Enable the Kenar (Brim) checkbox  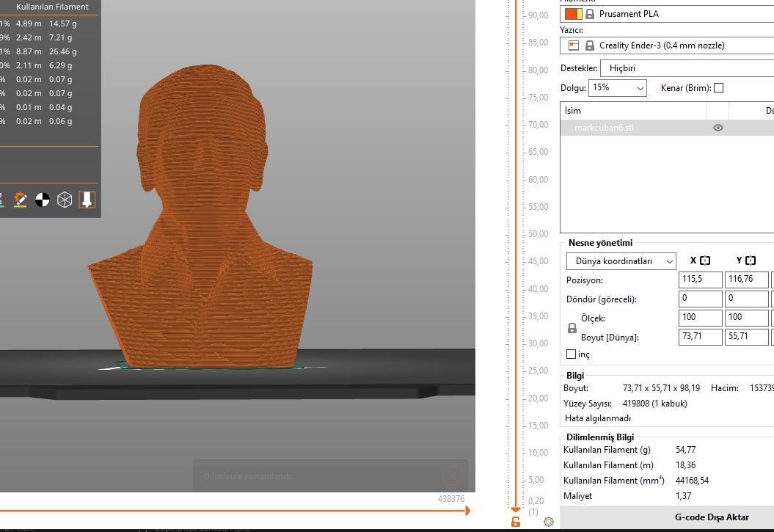[719, 88]
